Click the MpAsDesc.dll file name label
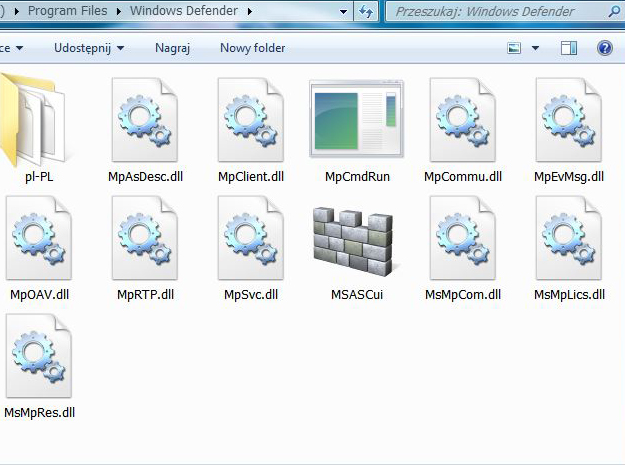 pos(145,177)
